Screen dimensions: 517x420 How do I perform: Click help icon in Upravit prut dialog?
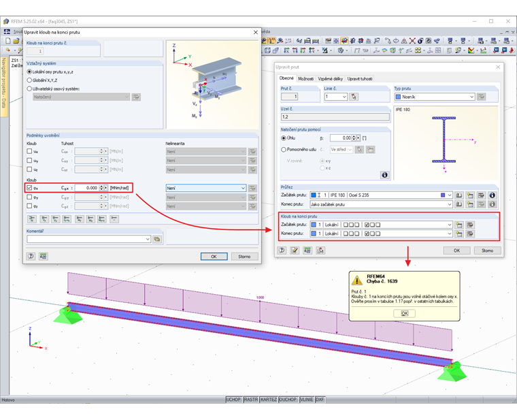282,251
